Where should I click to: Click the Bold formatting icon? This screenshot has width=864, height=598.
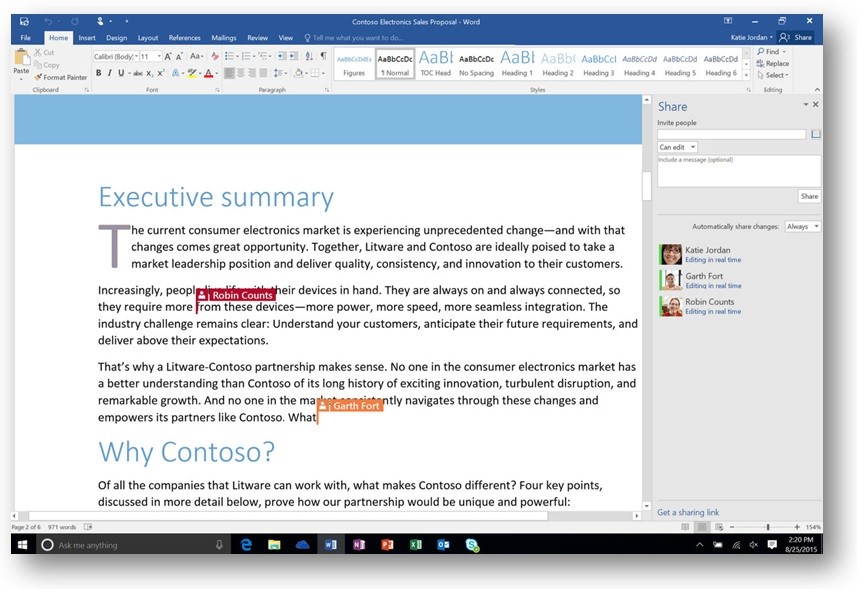pos(98,73)
